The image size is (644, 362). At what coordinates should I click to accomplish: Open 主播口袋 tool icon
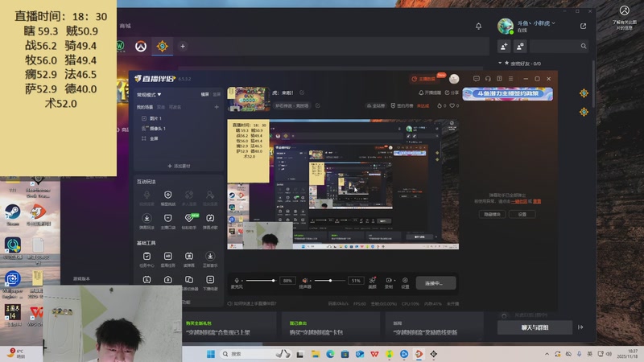[x=168, y=218]
